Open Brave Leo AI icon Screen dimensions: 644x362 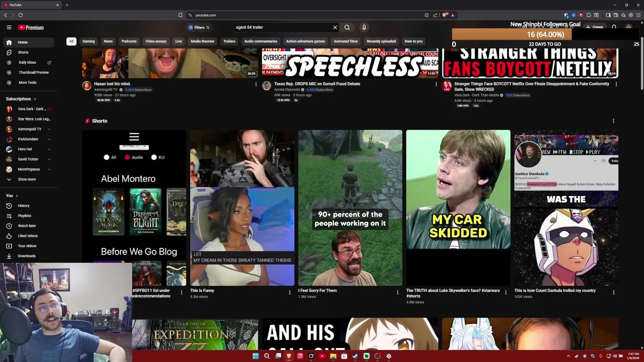click(623, 15)
